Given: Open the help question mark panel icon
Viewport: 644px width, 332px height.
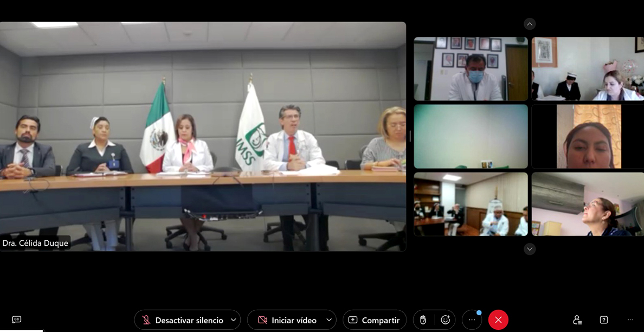Looking at the screenshot, I should (604, 320).
